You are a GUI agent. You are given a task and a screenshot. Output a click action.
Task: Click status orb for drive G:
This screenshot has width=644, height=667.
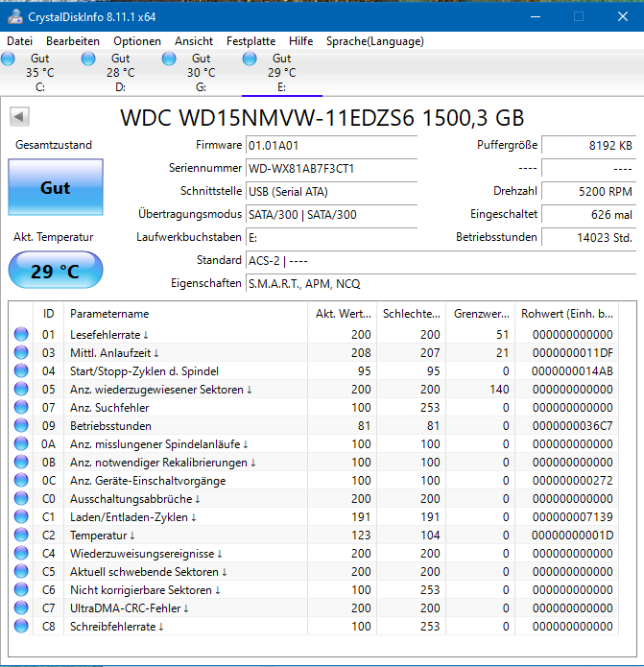point(169,59)
